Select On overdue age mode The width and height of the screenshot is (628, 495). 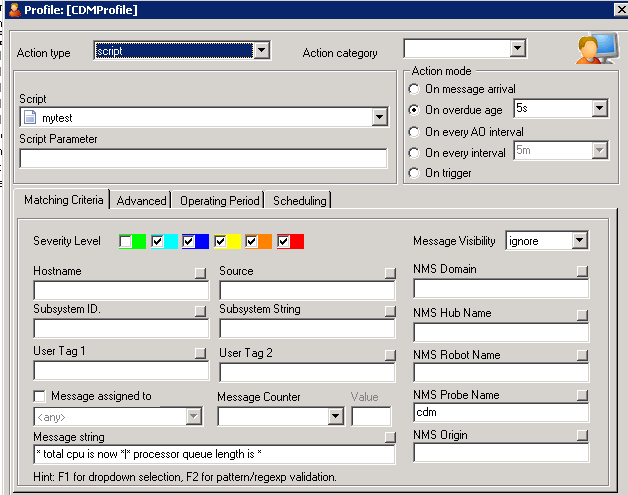click(414, 110)
